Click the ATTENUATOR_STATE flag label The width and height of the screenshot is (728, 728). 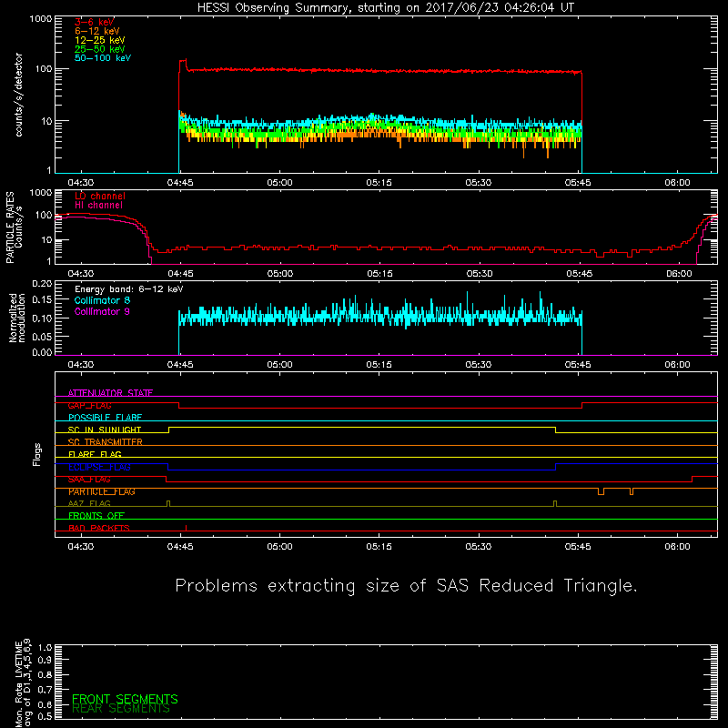click(x=110, y=393)
